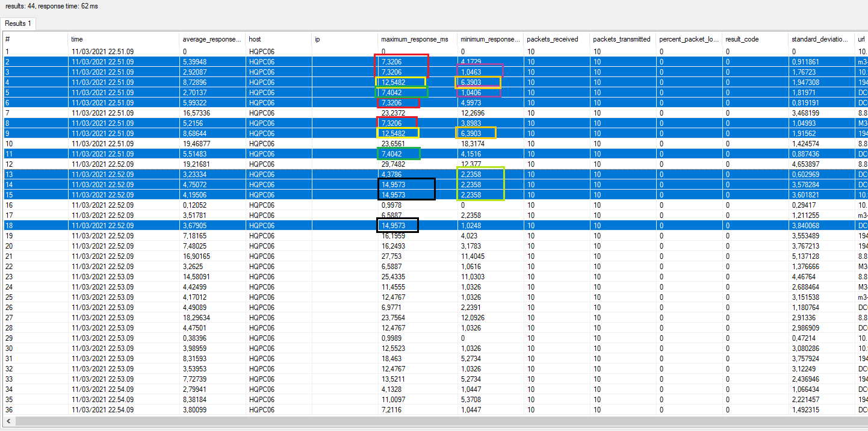Click the average_response column header

pos(212,39)
